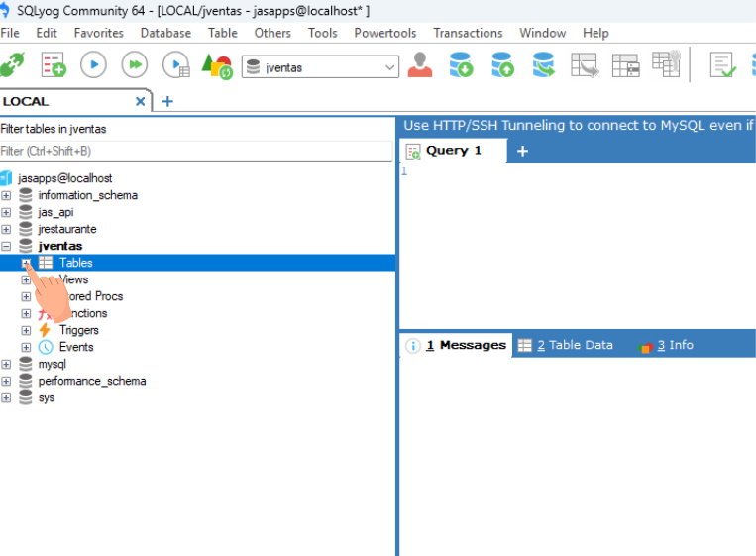Viewport: 756px width, 556px height.
Task: Open the Transactions menu
Action: coord(468,33)
